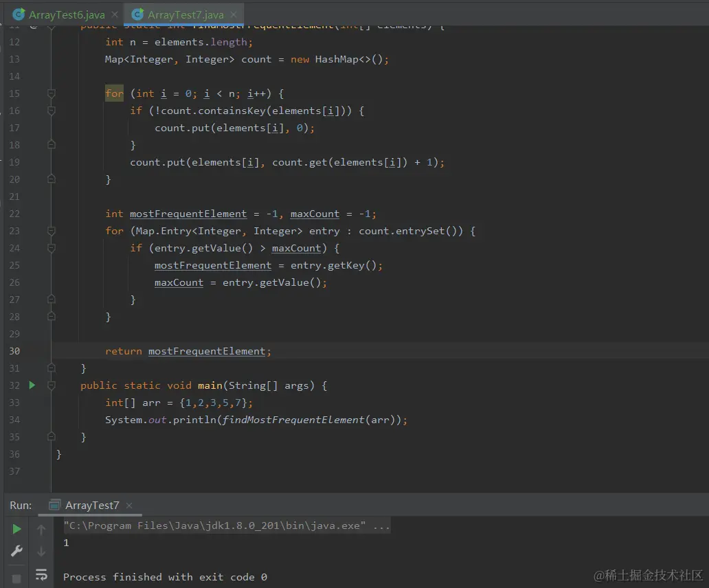The width and height of the screenshot is (709, 588).
Task: Click 'containsKey' on line 16
Action: (x=232, y=111)
